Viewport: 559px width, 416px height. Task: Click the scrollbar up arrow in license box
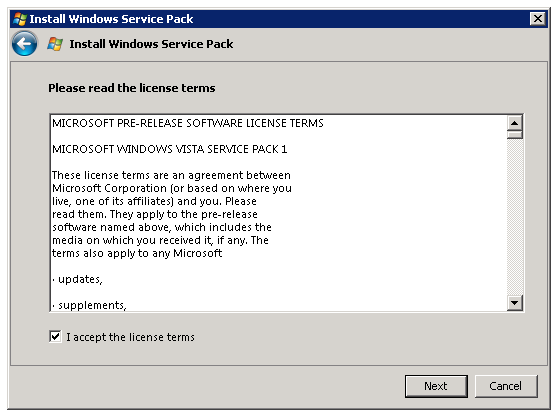pos(514,123)
